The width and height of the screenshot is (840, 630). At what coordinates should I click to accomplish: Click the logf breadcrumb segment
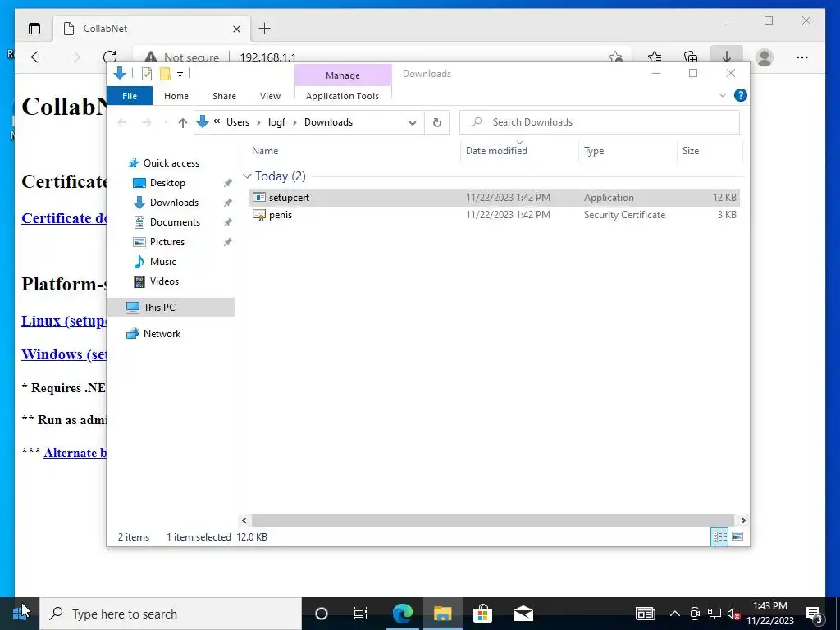point(276,122)
